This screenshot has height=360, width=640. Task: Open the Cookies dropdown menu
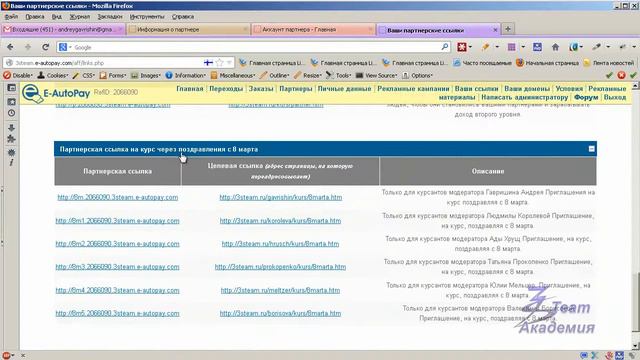pos(52,76)
